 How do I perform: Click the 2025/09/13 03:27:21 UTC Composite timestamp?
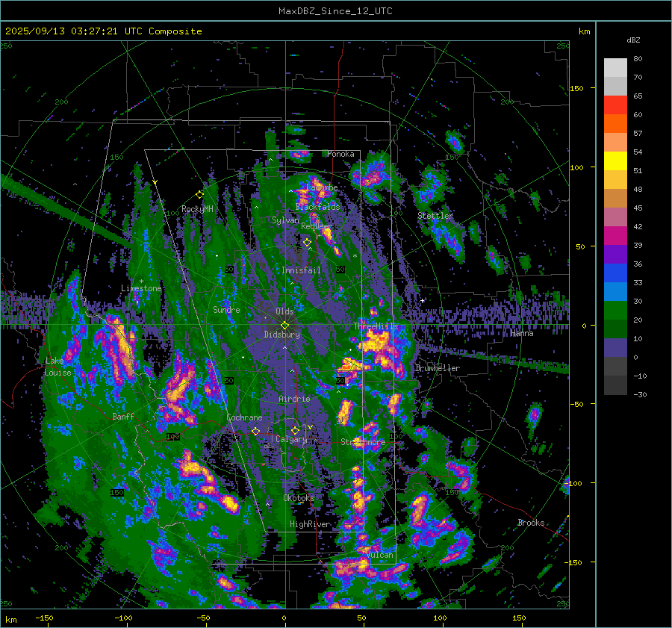point(104,31)
